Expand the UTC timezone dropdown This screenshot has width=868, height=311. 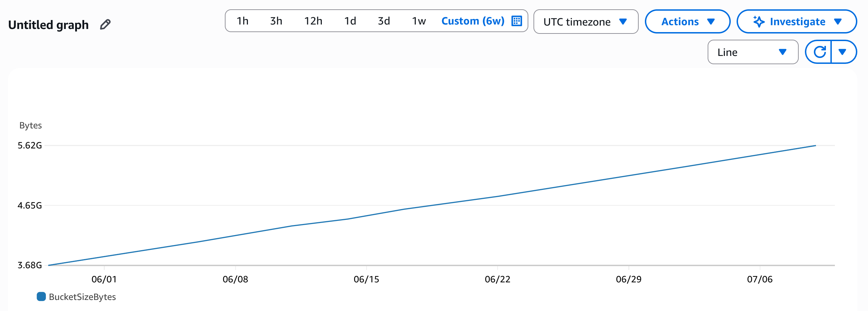pyautogui.click(x=585, y=22)
